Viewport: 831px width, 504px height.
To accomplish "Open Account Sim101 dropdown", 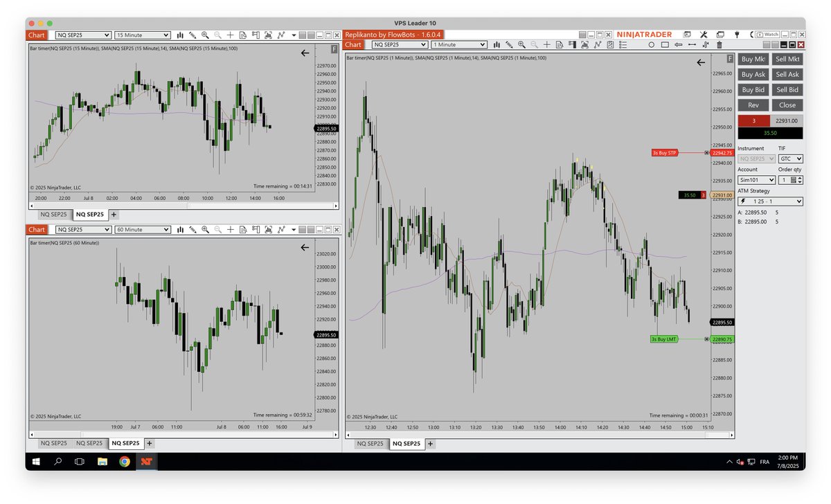I will pos(756,180).
